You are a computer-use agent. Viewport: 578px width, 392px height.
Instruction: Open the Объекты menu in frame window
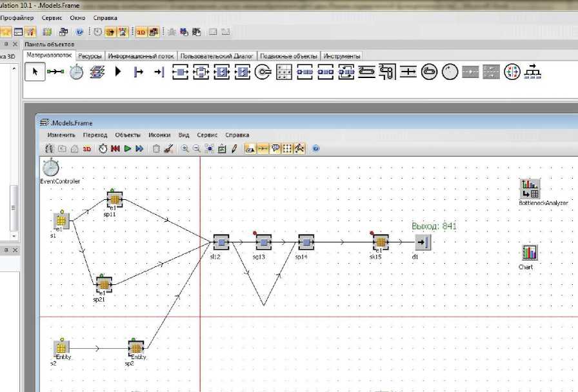pyautogui.click(x=128, y=135)
